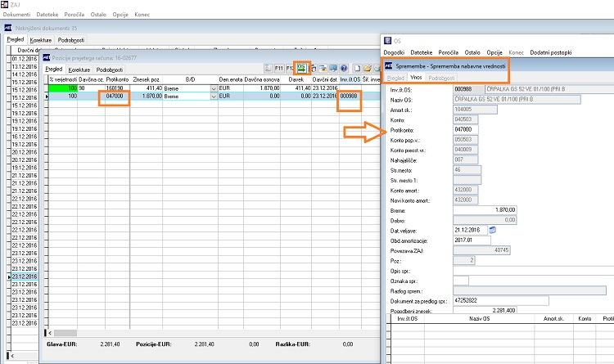Click the first icon left of F11

point(268,68)
